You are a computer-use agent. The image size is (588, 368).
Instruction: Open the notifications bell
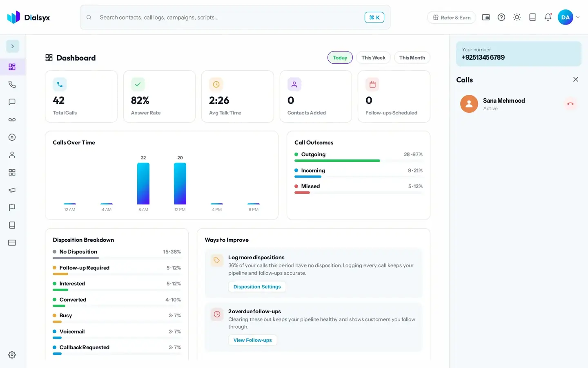[x=548, y=17]
